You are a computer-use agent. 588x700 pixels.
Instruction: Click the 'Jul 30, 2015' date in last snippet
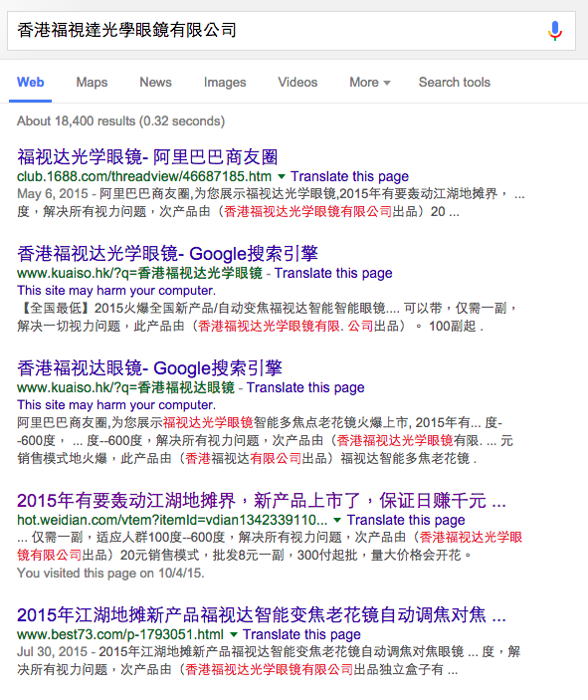point(52,652)
